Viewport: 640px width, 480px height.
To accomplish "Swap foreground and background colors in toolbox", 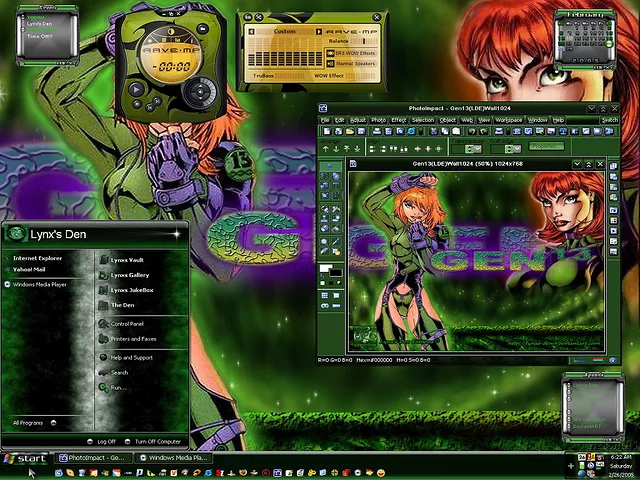I will point(322,276).
